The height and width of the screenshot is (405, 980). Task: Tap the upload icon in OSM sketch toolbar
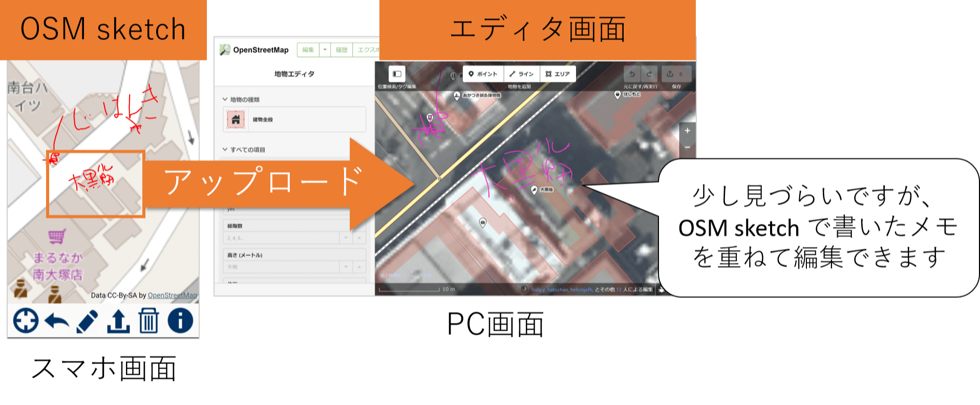pyautogui.click(x=118, y=322)
